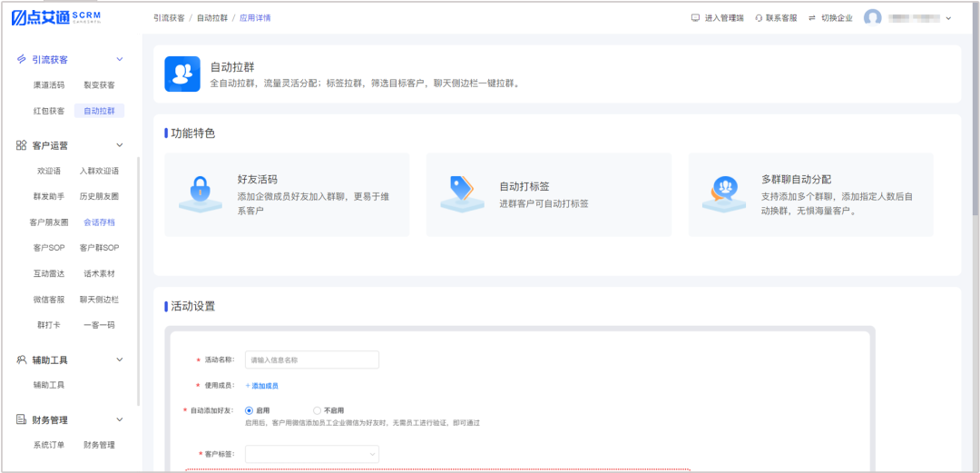Click 切换企业 in the header
Screen dimensions: 980x473
coord(837,18)
